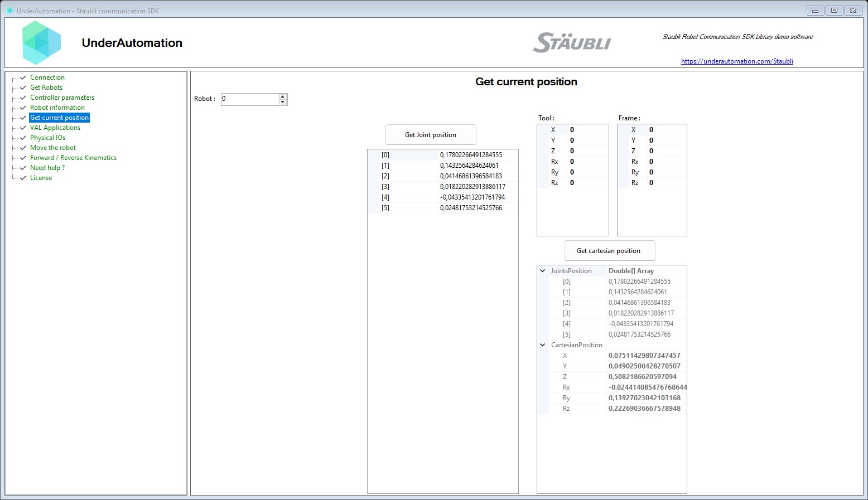Screen dimensions: 868x500
Task: Click the Stäubli logo in the header
Action: (572, 42)
